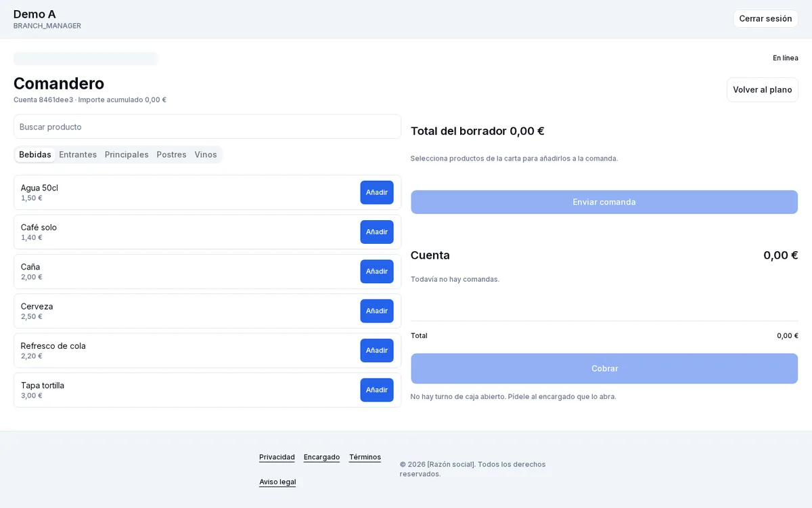Add Tapa tortilla using Añadir

pos(377,390)
